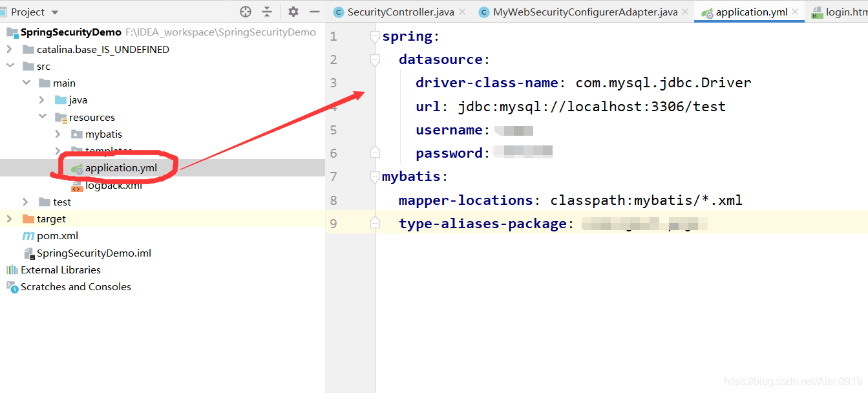Click the application.yml Spring leaf icon in tree
868x393 pixels.
77,168
